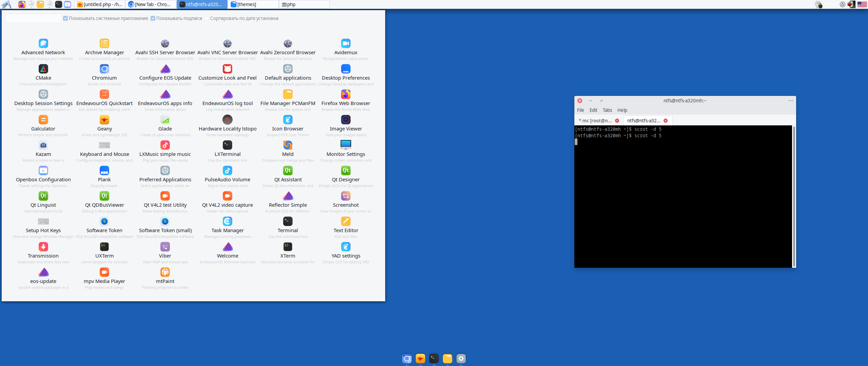
Task: Open the EndeavourOS start menu in panel
Action: 7,4
